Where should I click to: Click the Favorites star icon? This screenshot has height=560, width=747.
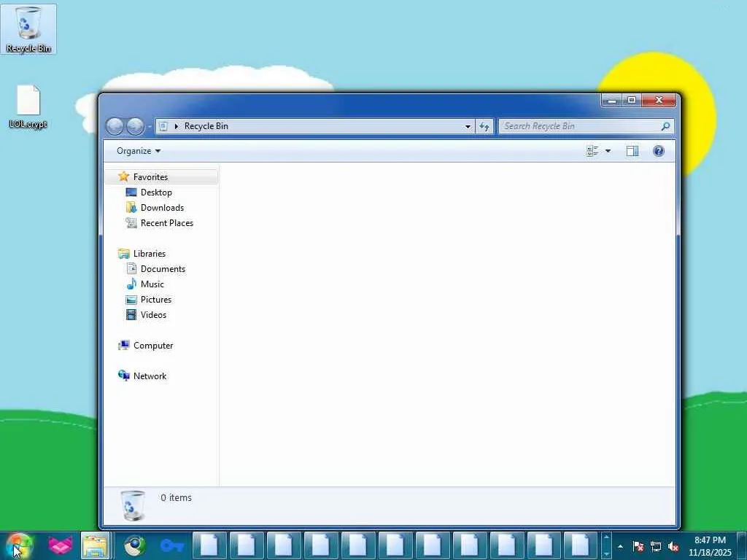point(124,176)
